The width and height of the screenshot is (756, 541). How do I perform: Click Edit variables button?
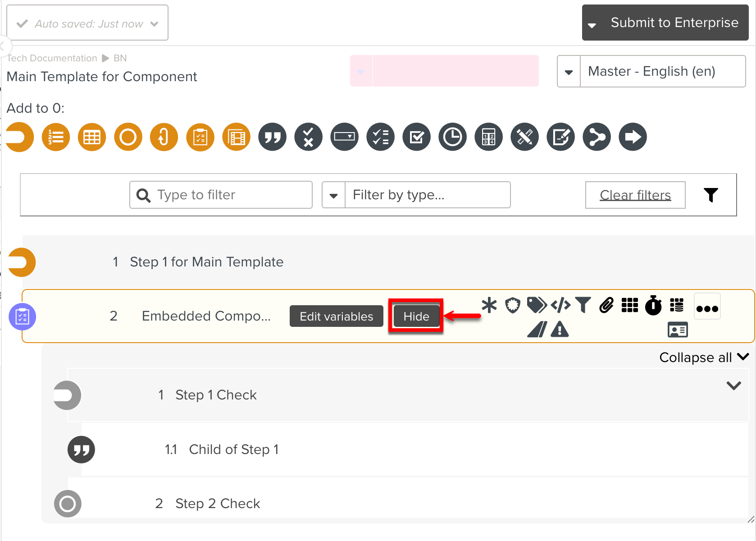pyautogui.click(x=336, y=316)
